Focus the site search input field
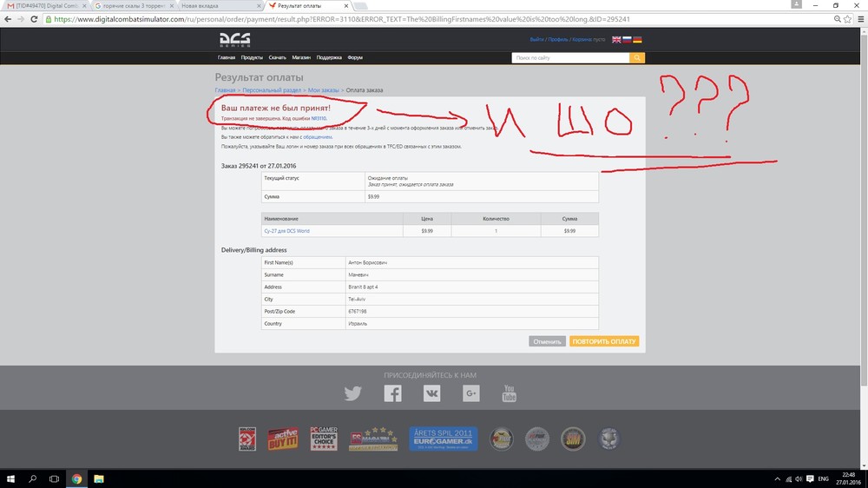The height and width of the screenshot is (488, 868). [570, 57]
